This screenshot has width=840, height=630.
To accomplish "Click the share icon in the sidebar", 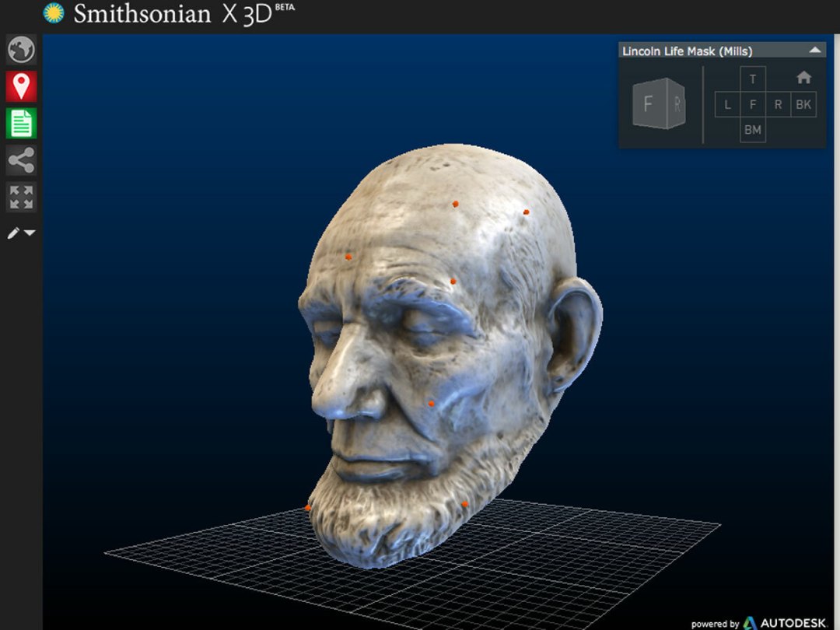I will click(22, 159).
